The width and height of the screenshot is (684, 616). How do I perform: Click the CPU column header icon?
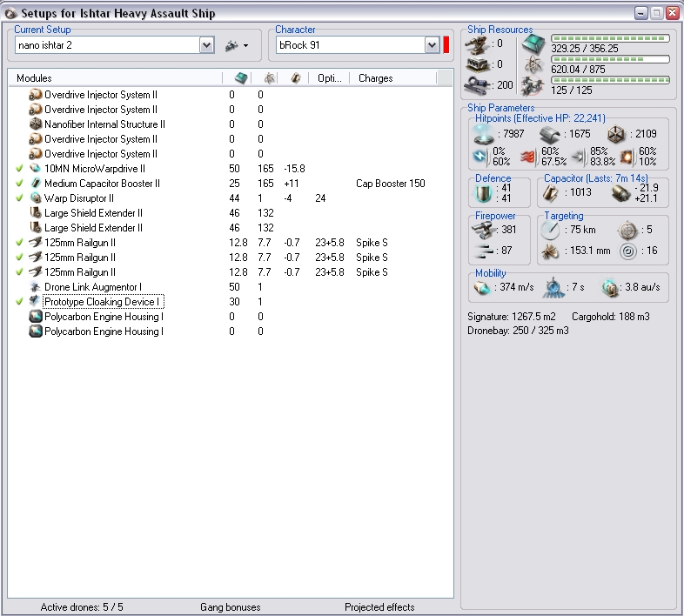[241, 78]
